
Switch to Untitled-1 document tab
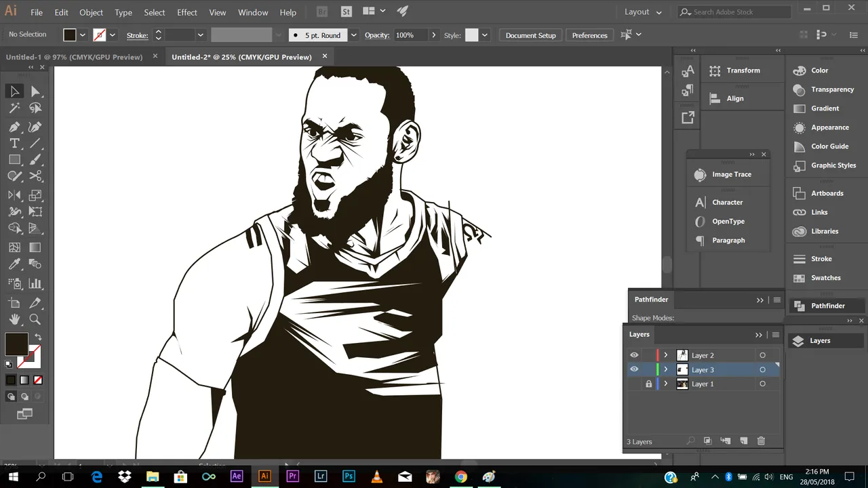tap(75, 57)
